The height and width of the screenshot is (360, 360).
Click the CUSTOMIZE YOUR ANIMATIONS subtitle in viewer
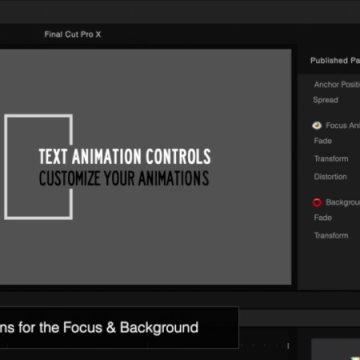point(124,178)
